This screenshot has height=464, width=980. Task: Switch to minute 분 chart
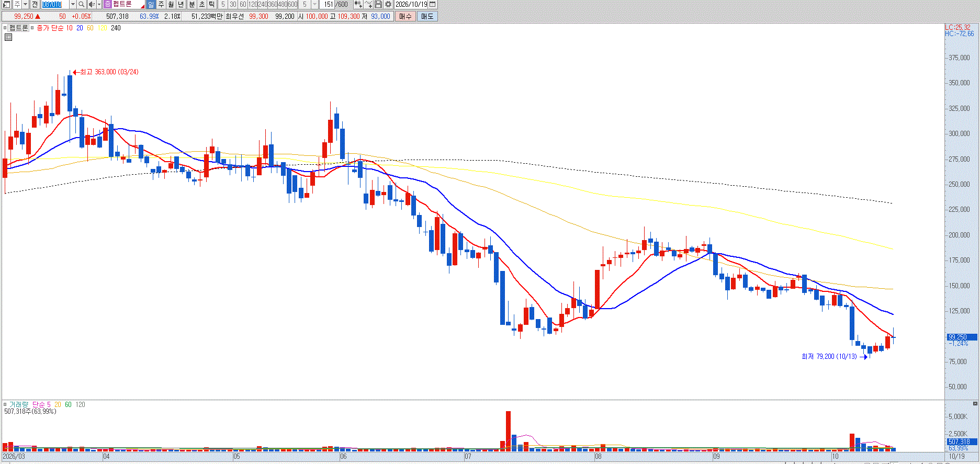click(x=192, y=4)
